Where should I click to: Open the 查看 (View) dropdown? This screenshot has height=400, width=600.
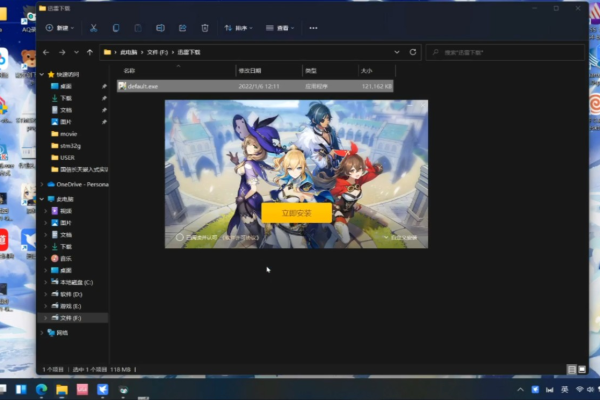click(x=280, y=28)
